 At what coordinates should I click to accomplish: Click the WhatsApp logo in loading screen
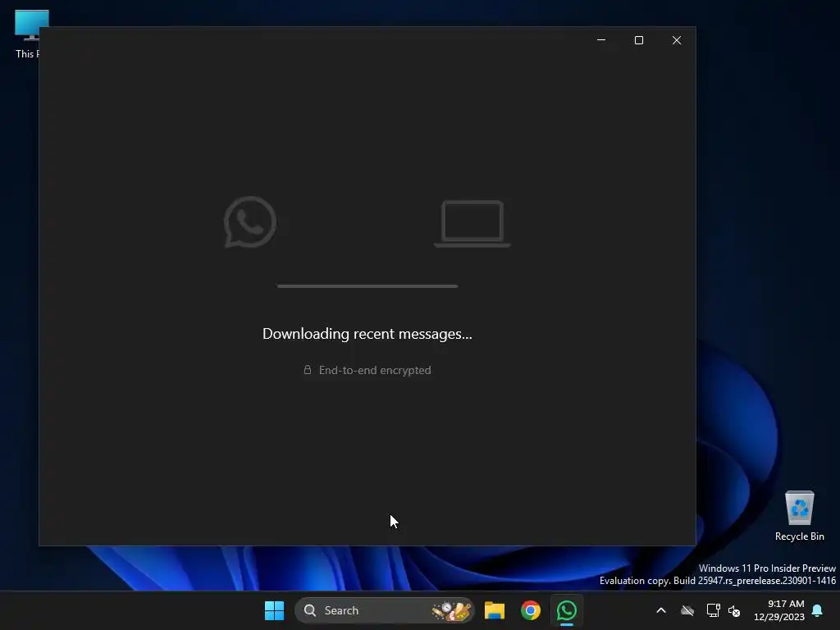click(x=249, y=221)
